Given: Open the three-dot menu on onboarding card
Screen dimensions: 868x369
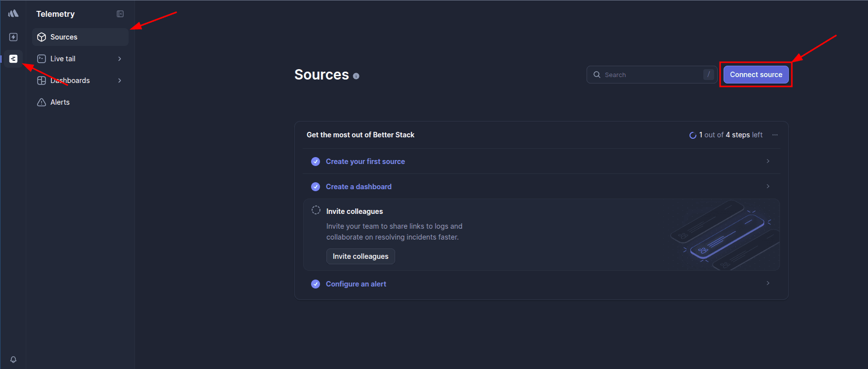Looking at the screenshot, I should coord(775,135).
